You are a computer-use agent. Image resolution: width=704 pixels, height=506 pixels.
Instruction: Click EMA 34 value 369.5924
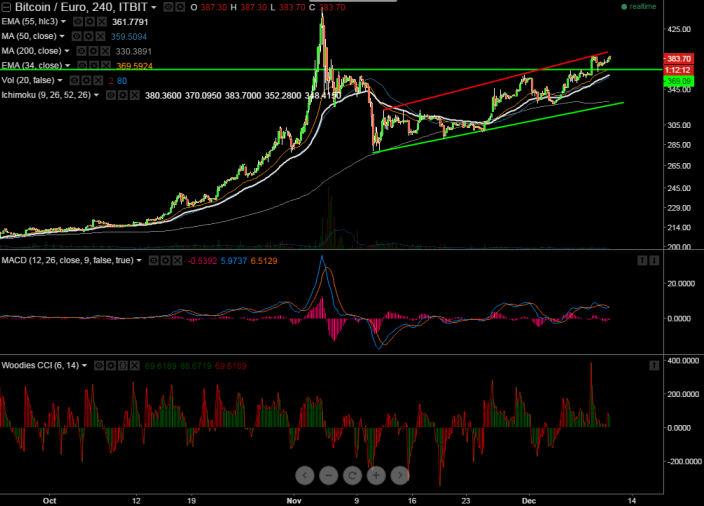pos(134,66)
